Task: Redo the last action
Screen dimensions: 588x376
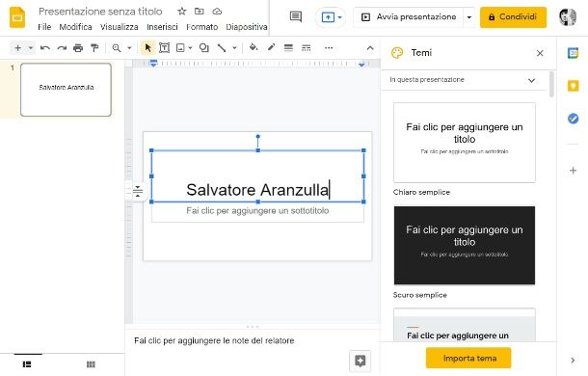Action: 62,47
